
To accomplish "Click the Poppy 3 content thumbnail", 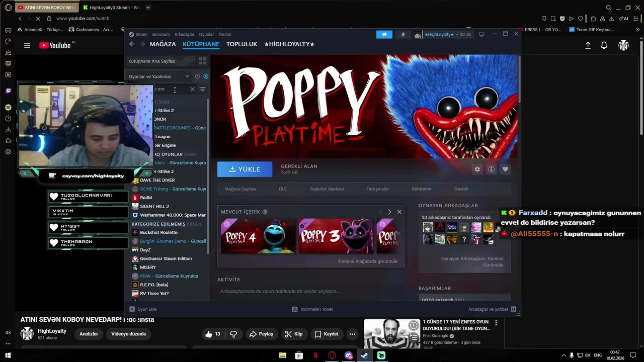I will click(x=336, y=236).
